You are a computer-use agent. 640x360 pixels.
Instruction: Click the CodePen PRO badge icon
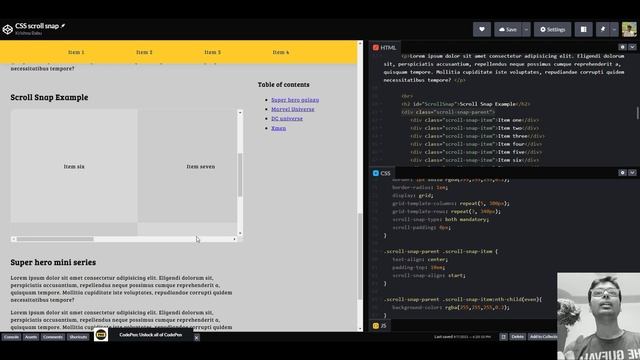click(101, 335)
